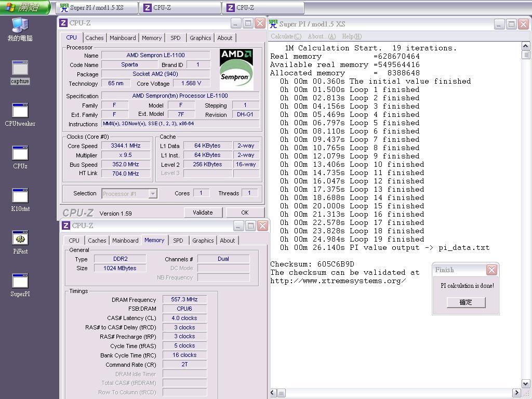
Task: Click the DRAM Frequency value 557.3 MHz
Action: (184, 299)
